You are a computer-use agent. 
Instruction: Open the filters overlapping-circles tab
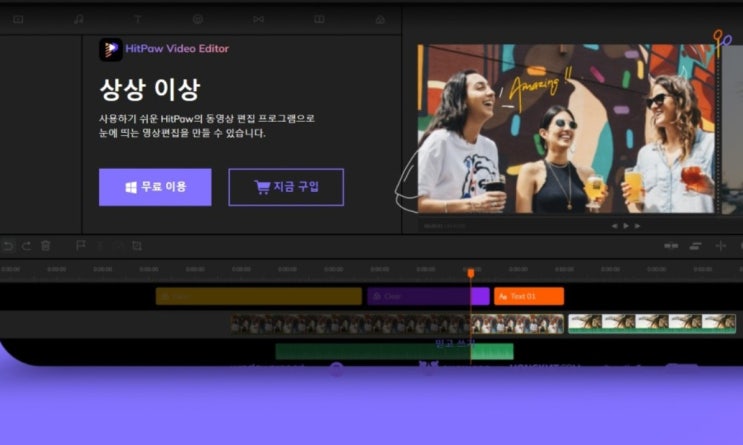[380, 19]
